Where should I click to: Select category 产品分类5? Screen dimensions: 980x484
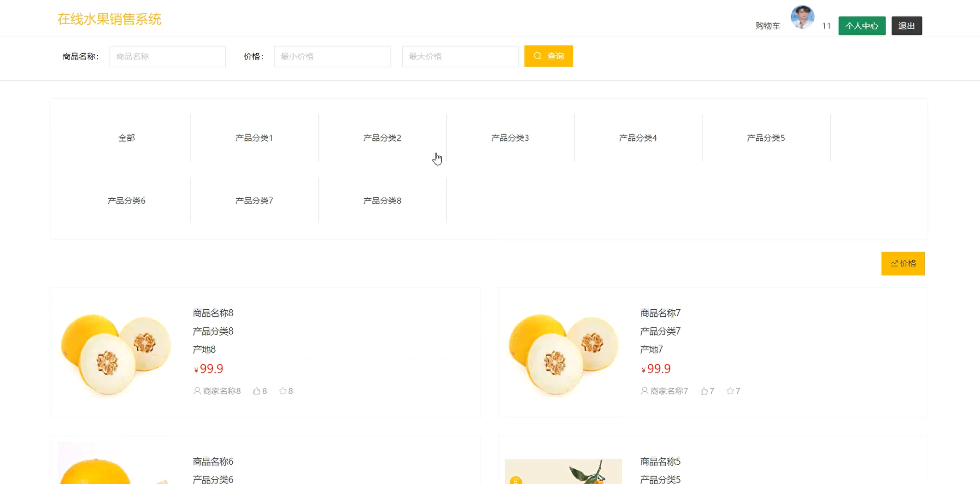(x=766, y=138)
